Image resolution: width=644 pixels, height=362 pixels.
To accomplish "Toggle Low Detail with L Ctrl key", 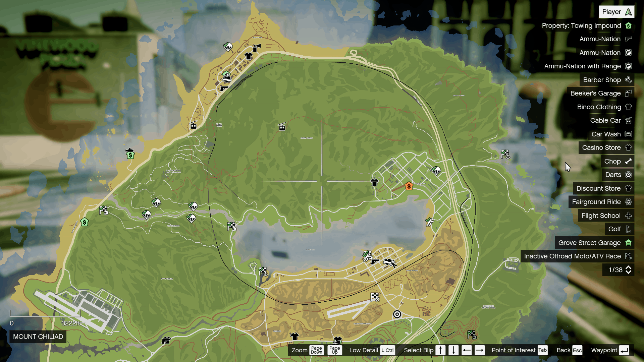I will pos(388,350).
